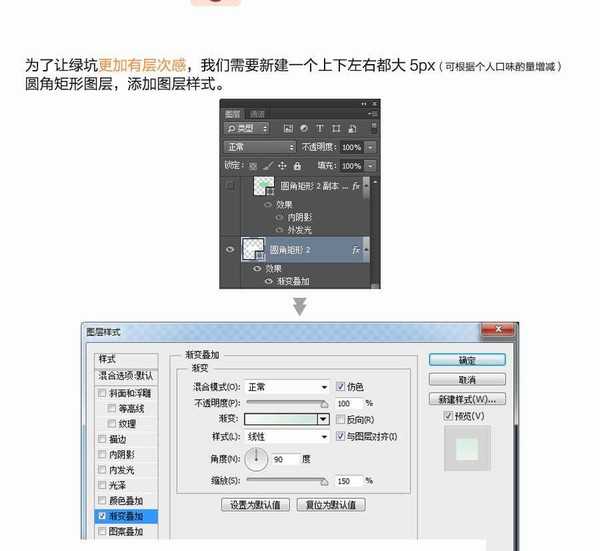600x551 pixels.
Task: Select 混合选项:默认 in the styles list
Action: [x=126, y=376]
